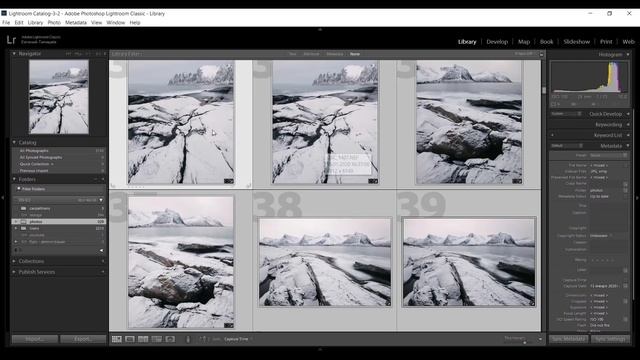Hide the bottom filmstrip with arrow
Image resolution: width=640 pixels, height=360 pixels.
coord(320,349)
